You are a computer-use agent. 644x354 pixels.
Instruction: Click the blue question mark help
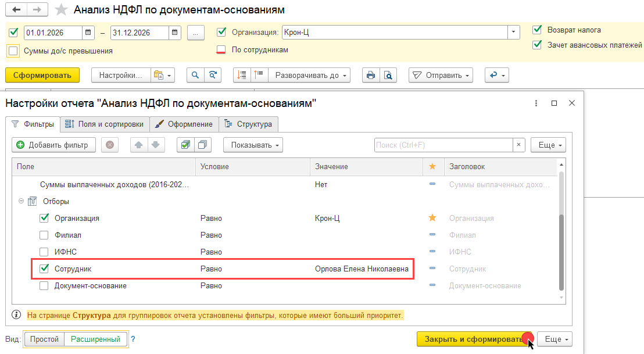133,339
